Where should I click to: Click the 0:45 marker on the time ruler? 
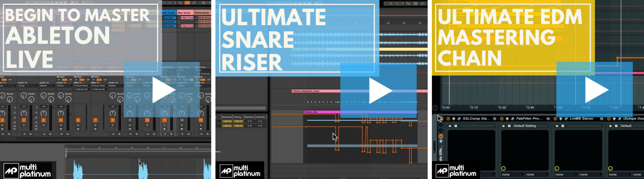530,107
